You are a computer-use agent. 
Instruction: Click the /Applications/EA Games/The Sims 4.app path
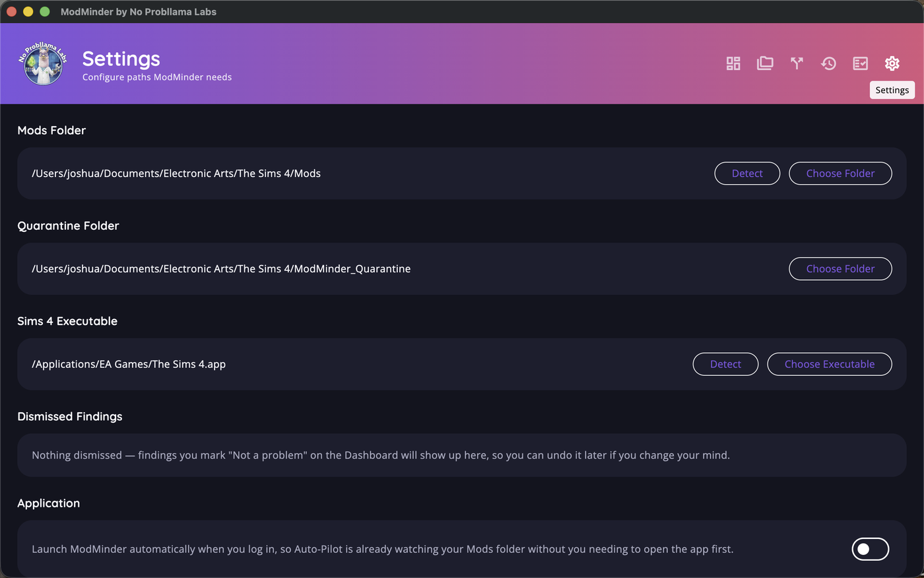[x=129, y=364]
